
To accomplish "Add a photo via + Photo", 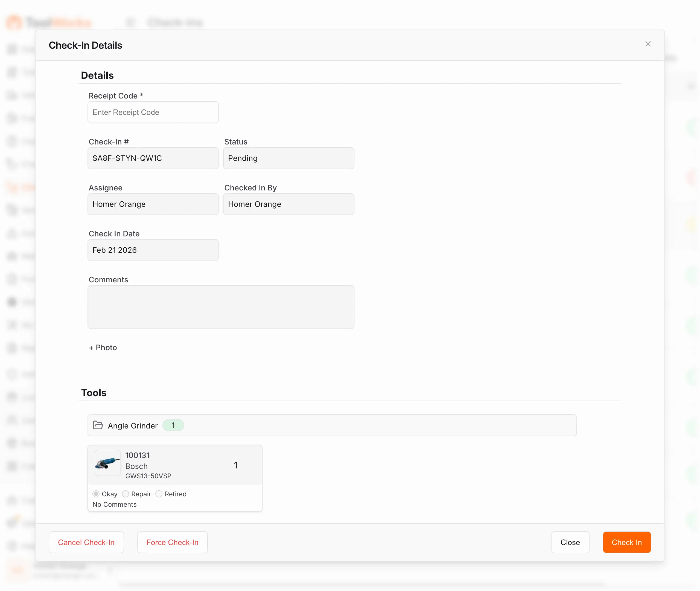I will 103,347.
